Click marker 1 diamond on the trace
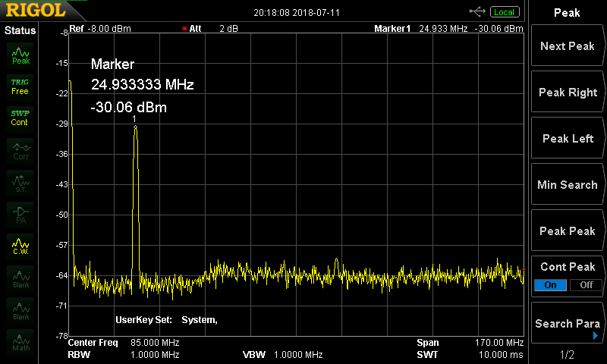 pos(135,127)
